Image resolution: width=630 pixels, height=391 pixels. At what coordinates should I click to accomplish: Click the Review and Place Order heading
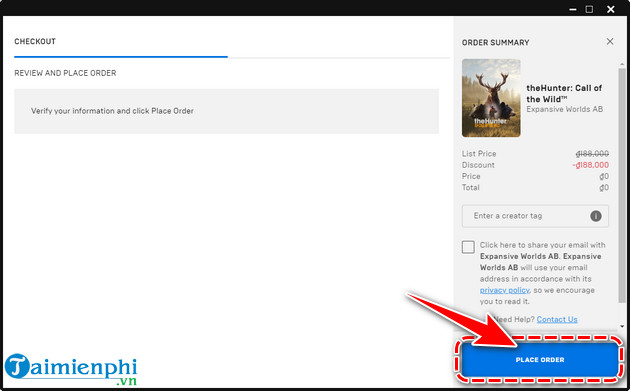(x=65, y=73)
